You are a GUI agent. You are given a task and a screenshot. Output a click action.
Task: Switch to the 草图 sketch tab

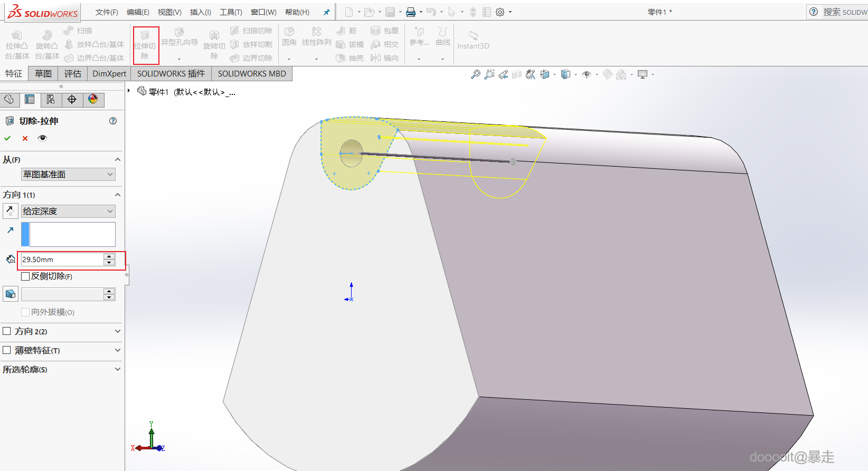tap(43, 74)
